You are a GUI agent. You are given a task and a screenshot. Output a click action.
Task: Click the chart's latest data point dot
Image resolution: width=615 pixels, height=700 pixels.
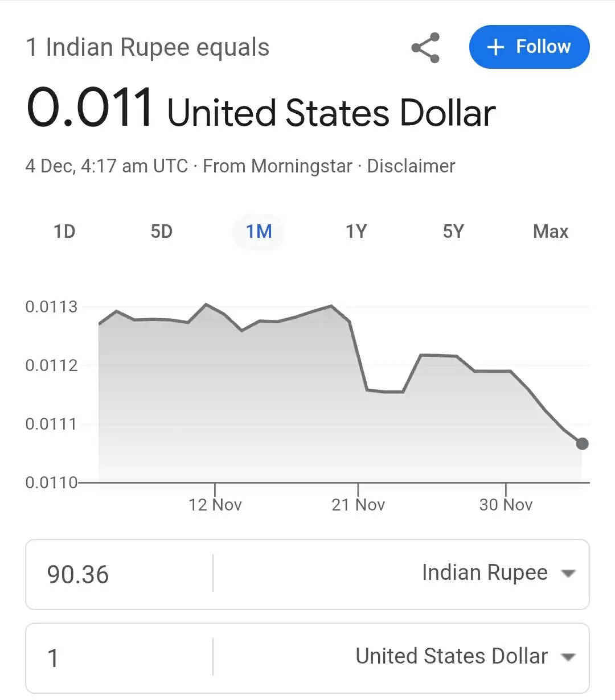[x=582, y=444]
